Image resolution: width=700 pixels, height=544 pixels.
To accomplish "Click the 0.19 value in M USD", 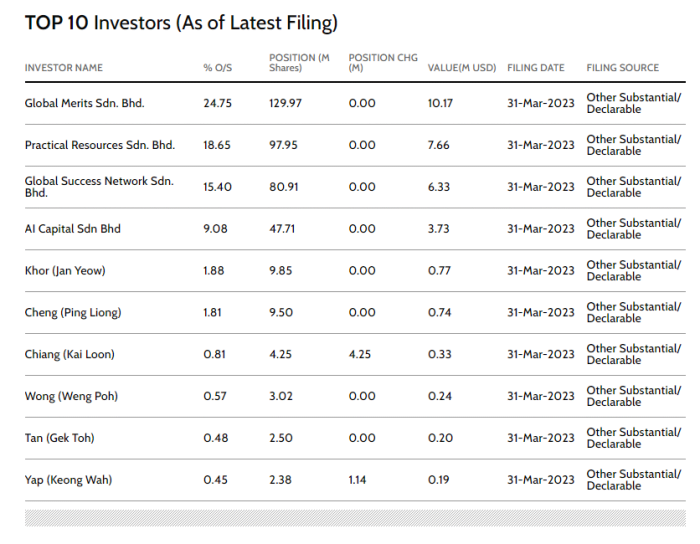I will [x=438, y=480].
